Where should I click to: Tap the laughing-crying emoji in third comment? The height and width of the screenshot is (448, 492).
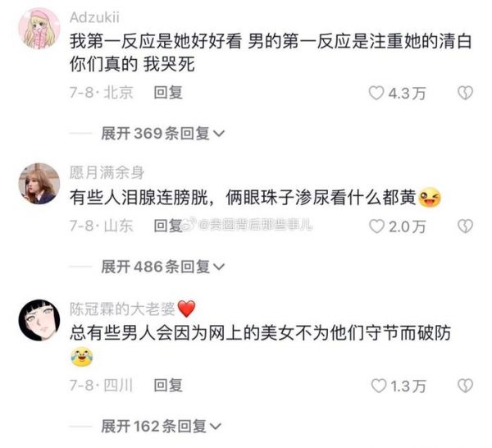81,357
